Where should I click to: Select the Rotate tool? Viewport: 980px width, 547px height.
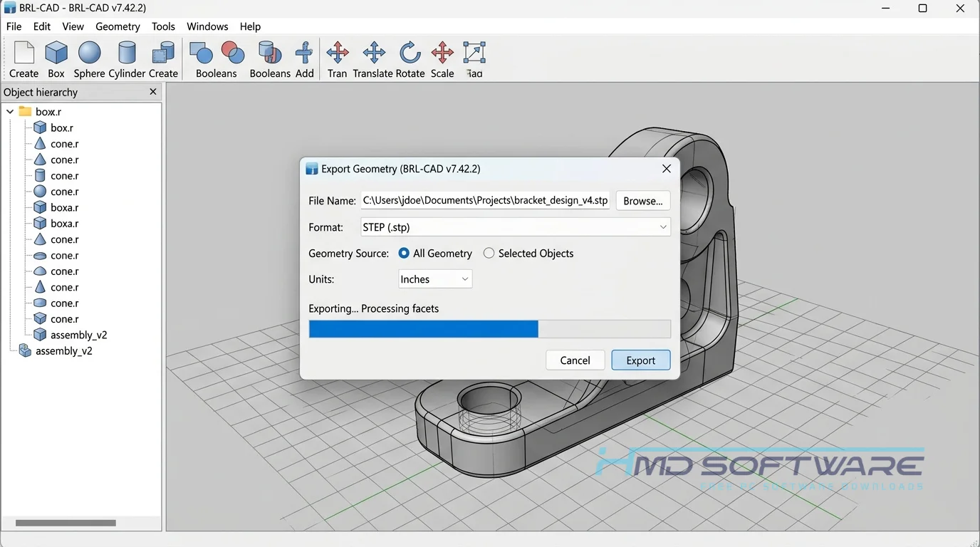tap(410, 53)
